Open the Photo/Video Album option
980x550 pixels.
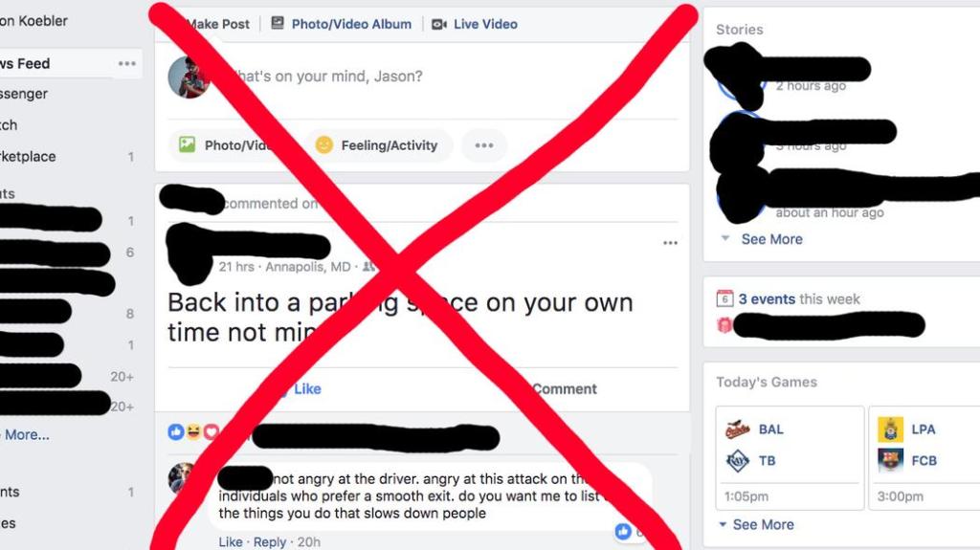pos(342,24)
